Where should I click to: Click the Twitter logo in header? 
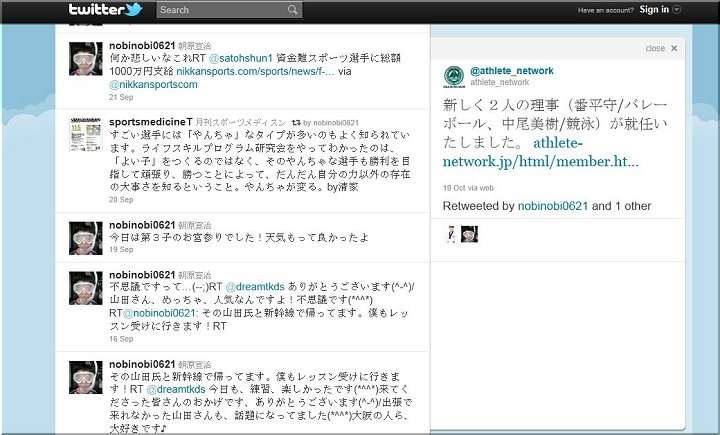point(105,10)
